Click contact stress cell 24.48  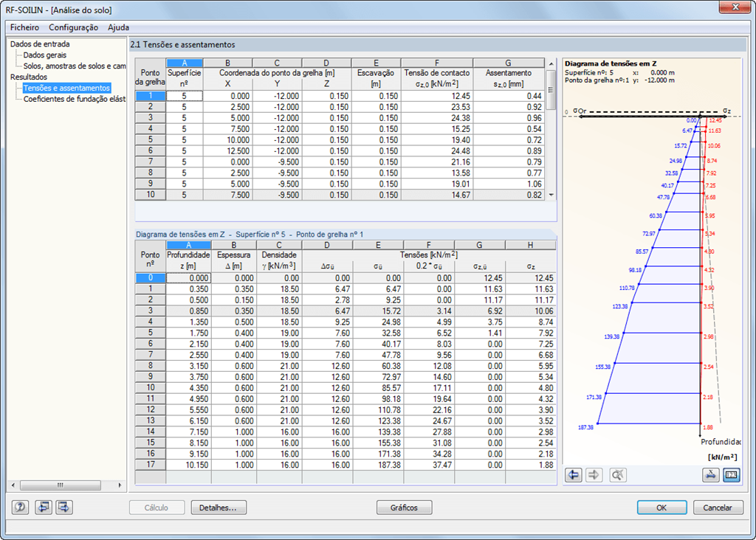(436, 150)
